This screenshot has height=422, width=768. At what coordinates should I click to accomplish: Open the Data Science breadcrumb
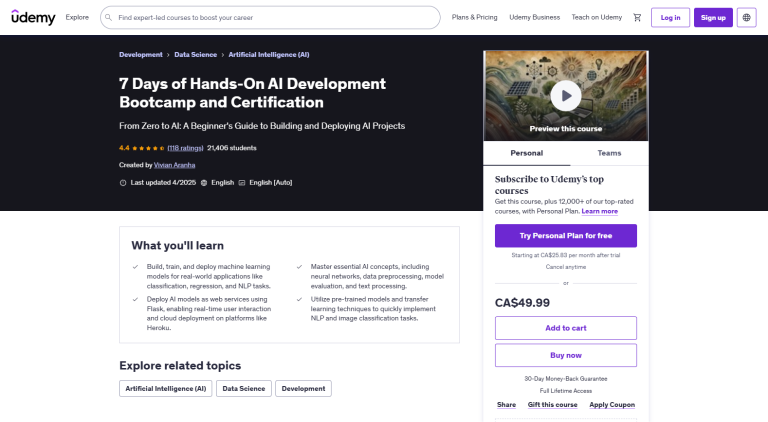pyautogui.click(x=195, y=55)
